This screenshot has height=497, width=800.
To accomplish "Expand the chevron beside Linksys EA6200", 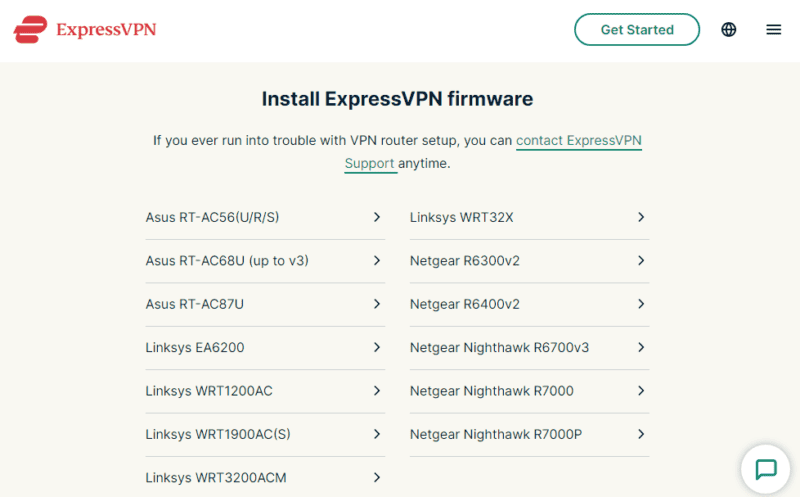I will point(377,347).
